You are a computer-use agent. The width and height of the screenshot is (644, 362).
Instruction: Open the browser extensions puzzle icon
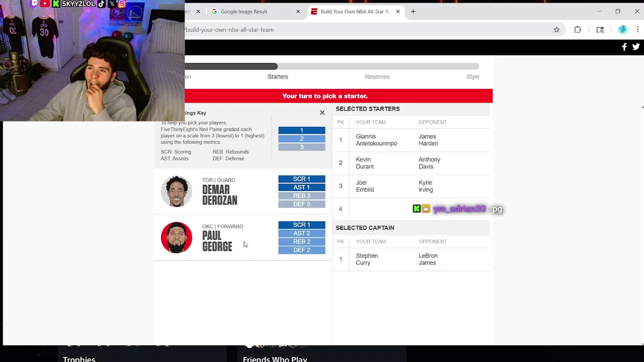coord(578,30)
